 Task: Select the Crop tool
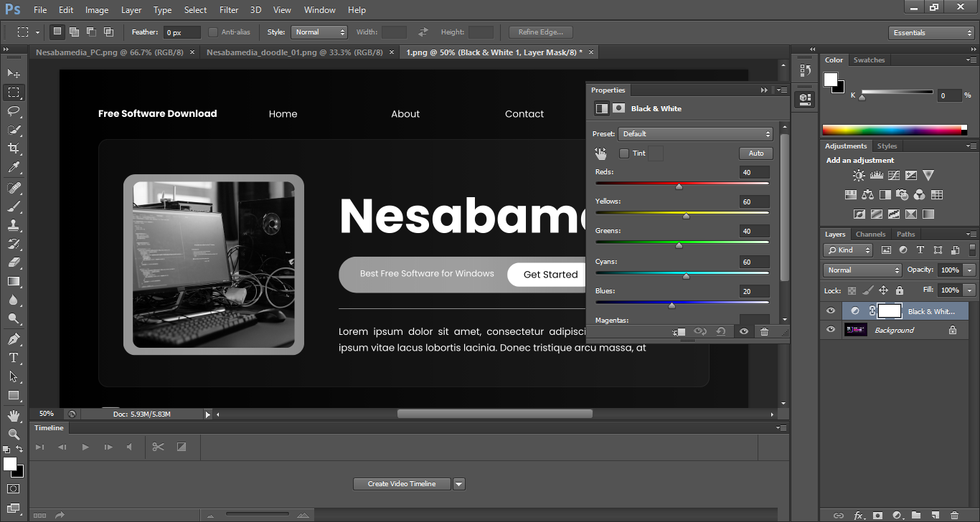coord(14,148)
